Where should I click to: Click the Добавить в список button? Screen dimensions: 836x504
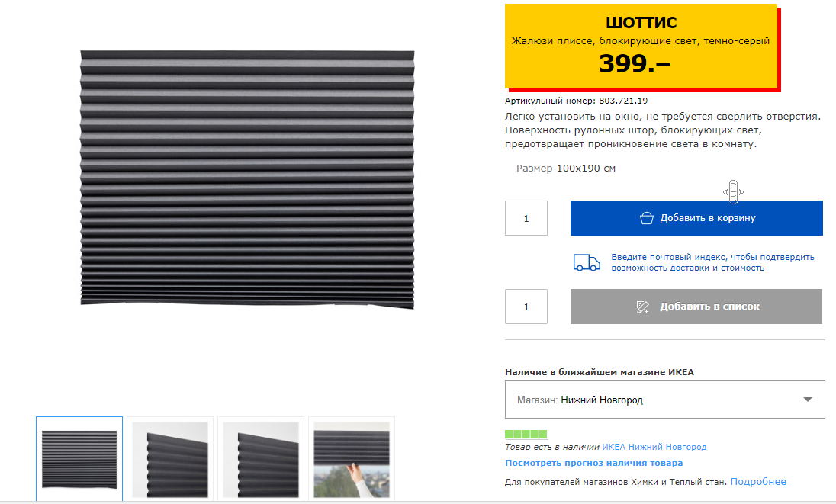click(x=696, y=307)
